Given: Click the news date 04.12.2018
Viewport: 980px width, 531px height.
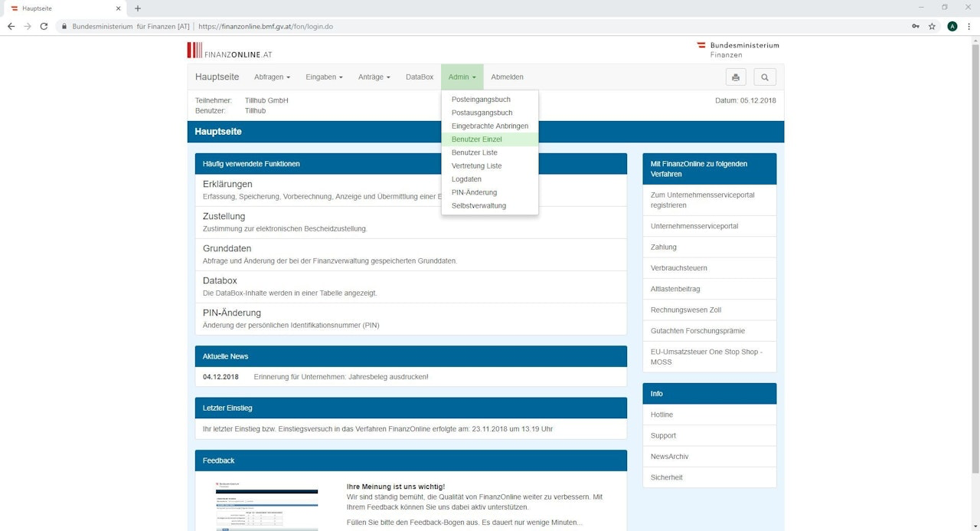Looking at the screenshot, I should (x=220, y=377).
